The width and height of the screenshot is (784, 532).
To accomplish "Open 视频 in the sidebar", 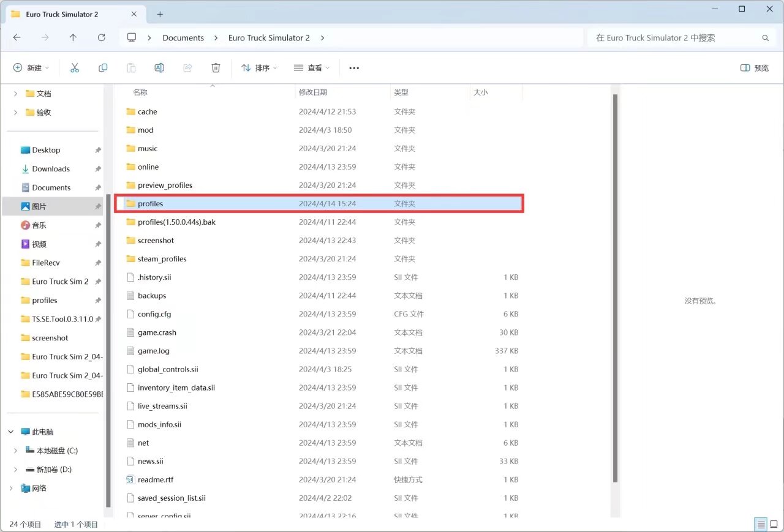I will 39,244.
